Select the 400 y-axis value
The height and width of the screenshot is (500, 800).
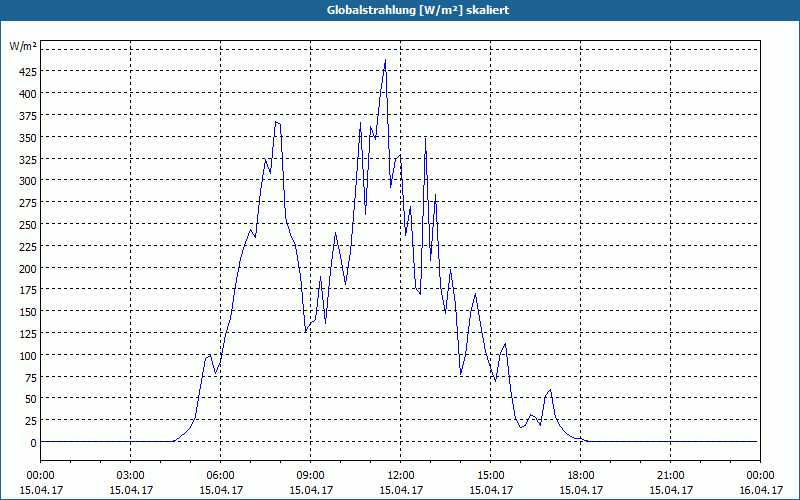[27, 93]
